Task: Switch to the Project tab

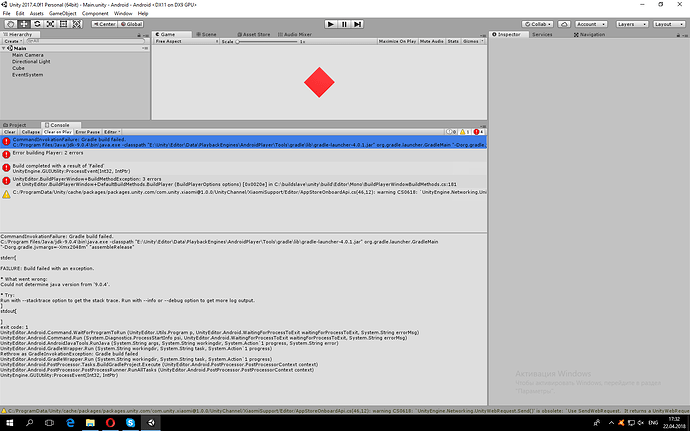Action: [x=15, y=125]
